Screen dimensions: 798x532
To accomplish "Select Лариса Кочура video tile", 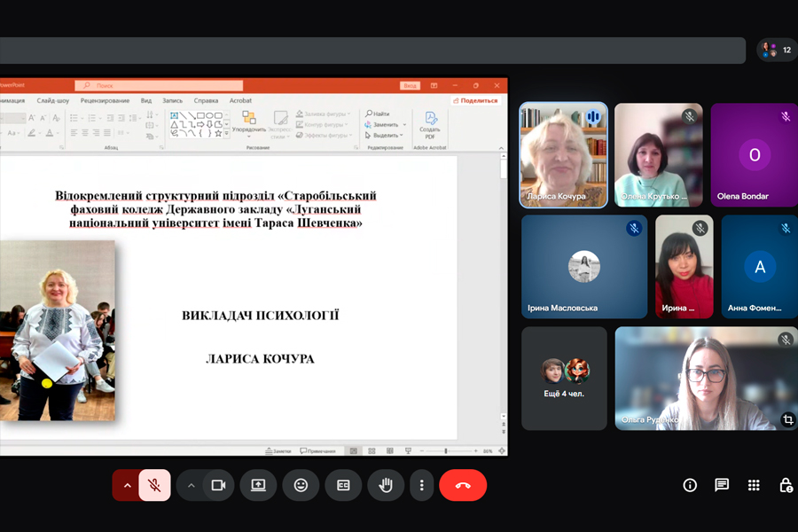I will click(x=563, y=155).
